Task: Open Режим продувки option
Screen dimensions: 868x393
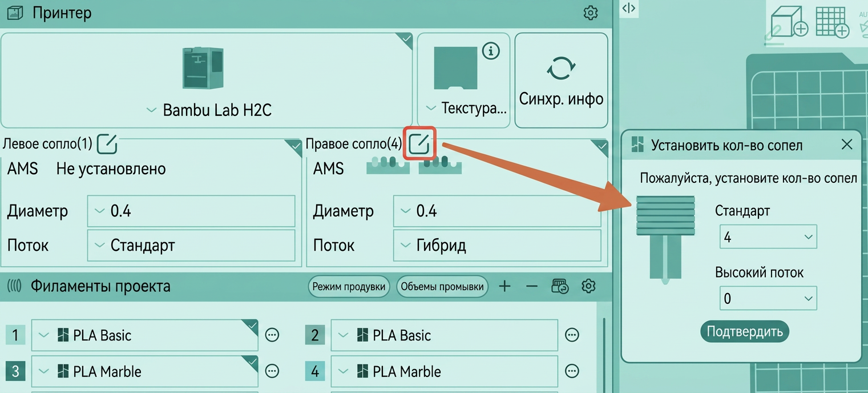Action: [x=349, y=286]
